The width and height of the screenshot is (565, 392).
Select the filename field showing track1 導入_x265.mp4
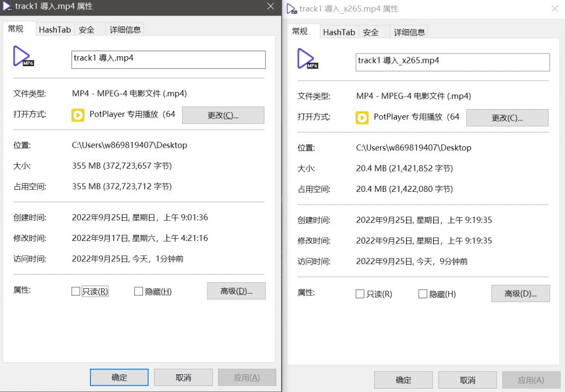coord(452,62)
